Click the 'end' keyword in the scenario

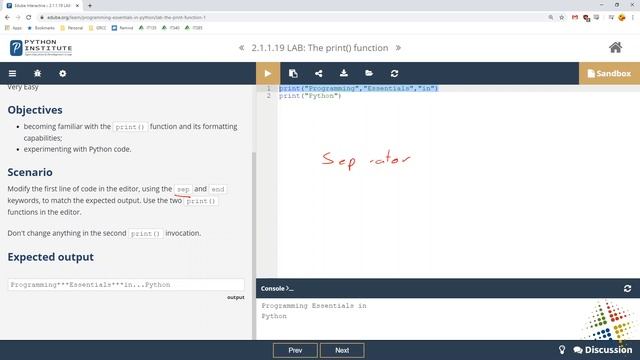click(x=218, y=189)
